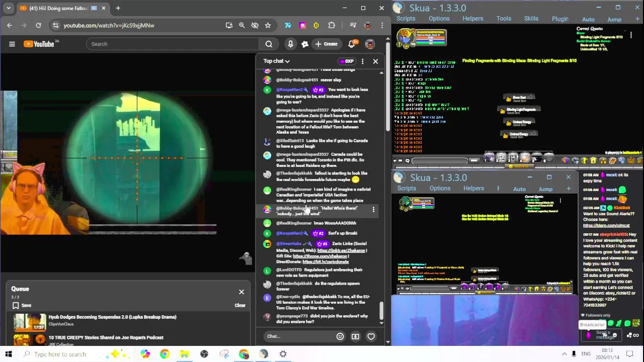Click the Chrome address bar URL

[109, 25]
